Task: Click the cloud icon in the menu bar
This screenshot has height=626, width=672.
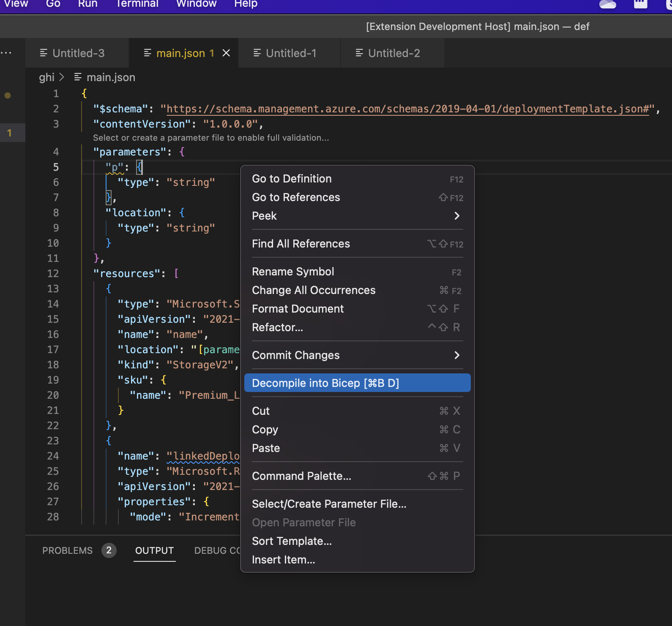Action: tap(607, 4)
